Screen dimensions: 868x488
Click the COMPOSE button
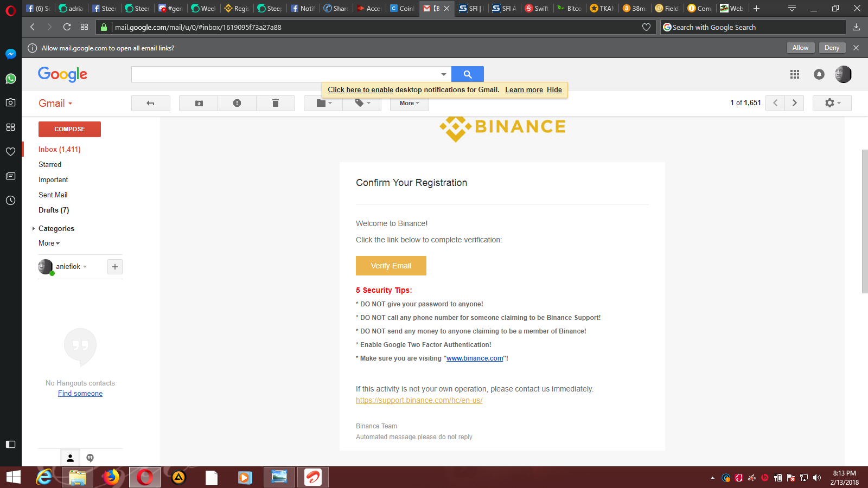pos(69,129)
